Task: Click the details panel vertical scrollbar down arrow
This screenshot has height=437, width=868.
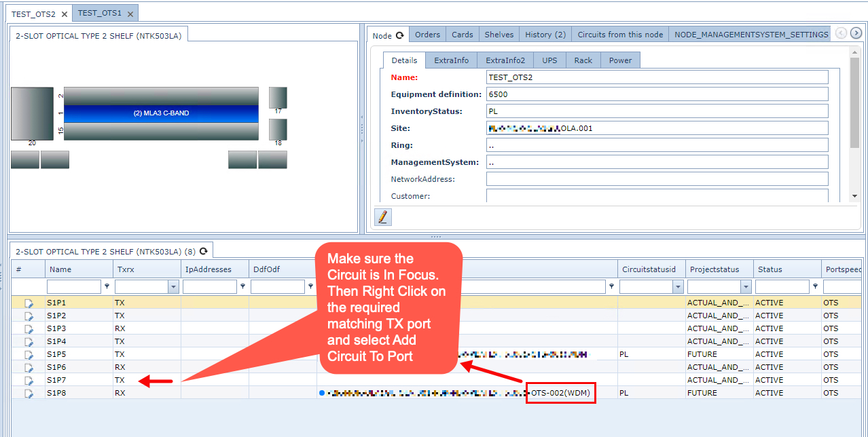Action: point(854,196)
